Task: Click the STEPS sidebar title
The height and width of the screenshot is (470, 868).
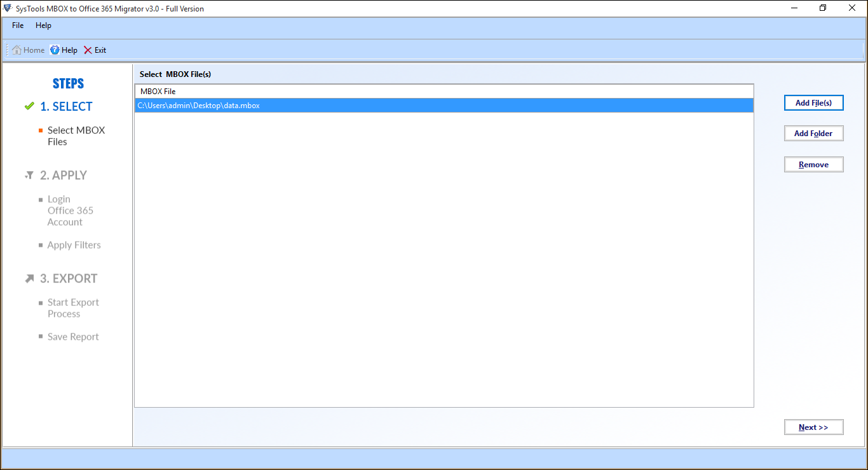Action: pos(68,83)
